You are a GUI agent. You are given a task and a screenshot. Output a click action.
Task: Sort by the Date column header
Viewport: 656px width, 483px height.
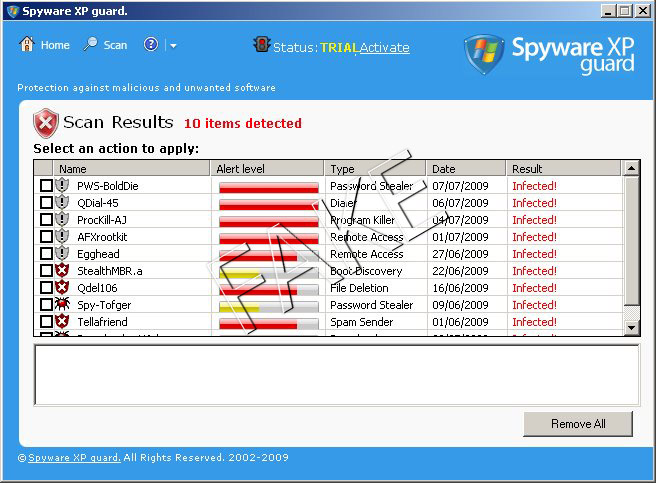tap(466, 169)
